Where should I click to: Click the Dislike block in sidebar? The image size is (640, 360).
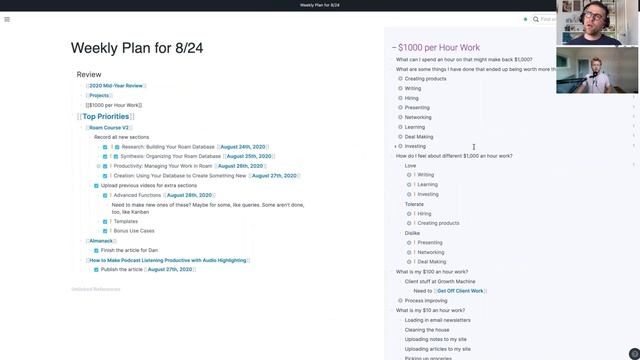tap(412, 233)
